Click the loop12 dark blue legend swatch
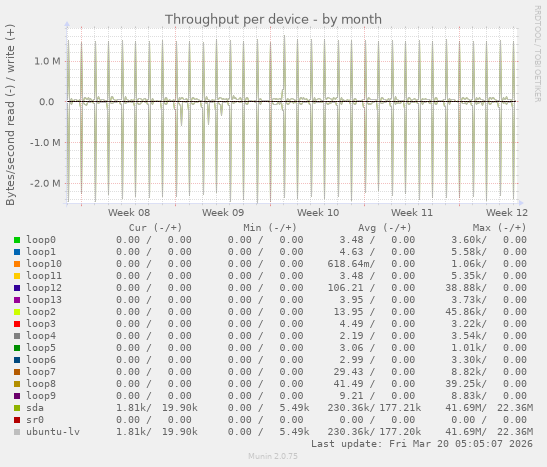Viewport: 547px width, 467px height. (17, 288)
